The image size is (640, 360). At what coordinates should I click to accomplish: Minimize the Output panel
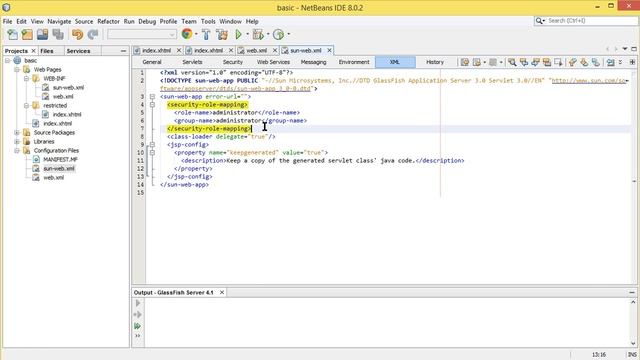(x=632, y=293)
